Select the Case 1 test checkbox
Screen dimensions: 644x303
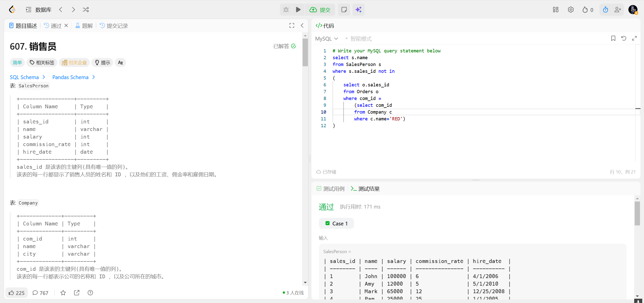(x=328, y=223)
